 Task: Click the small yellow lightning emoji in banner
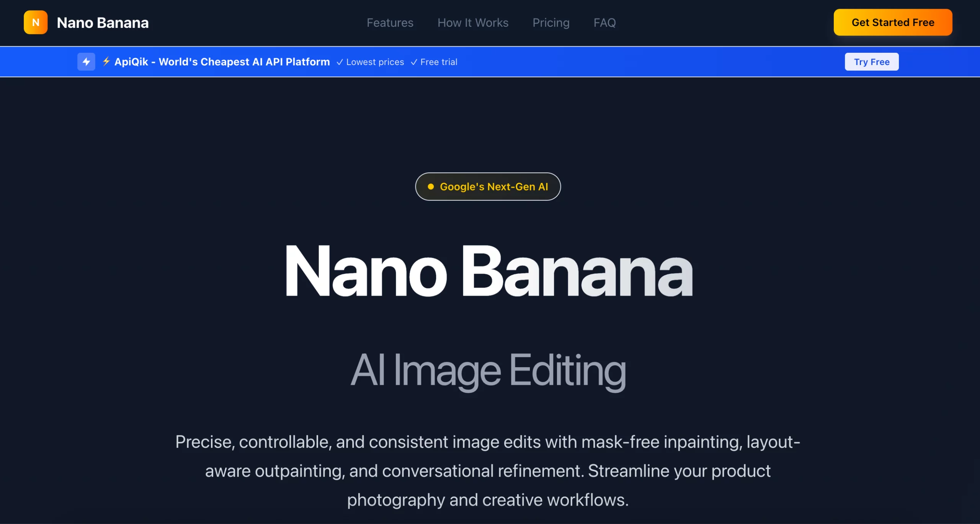[106, 61]
